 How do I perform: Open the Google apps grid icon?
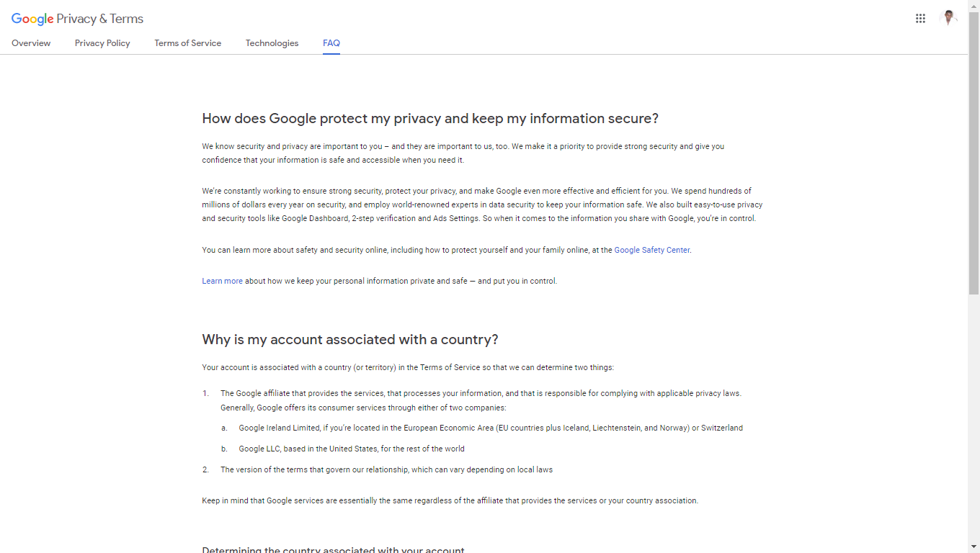coord(920,19)
